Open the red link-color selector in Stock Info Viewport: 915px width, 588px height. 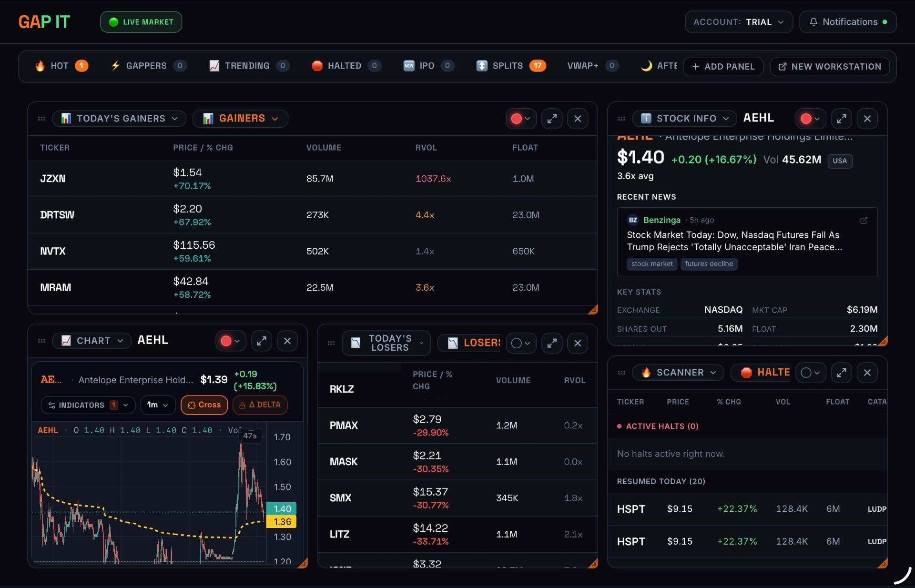pos(810,119)
